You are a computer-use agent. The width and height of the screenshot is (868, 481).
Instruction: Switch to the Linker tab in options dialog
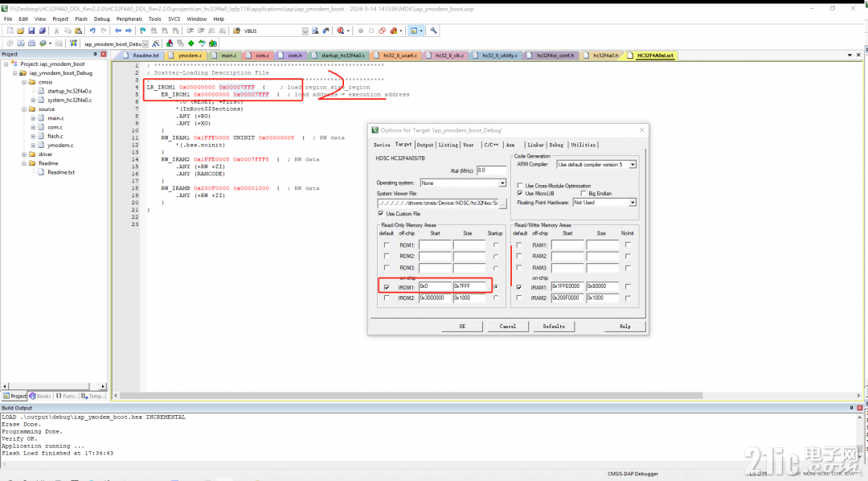click(x=535, y=146)
